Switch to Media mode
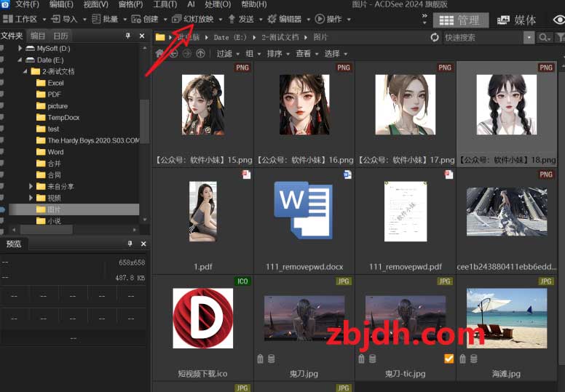The height and width of the screenshot is (392, 565). click(x=517, y=20)
